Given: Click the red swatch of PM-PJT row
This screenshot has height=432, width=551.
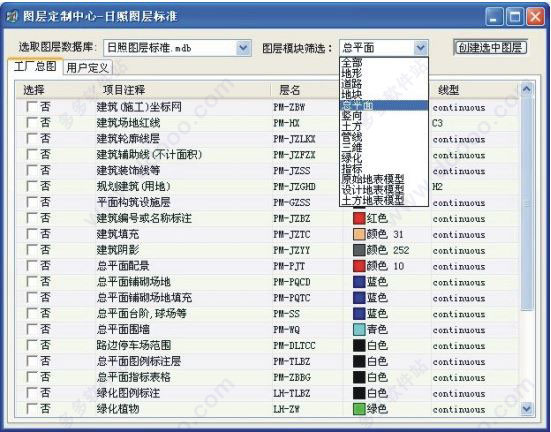Looking at the screenshot, I should (359, 266).
